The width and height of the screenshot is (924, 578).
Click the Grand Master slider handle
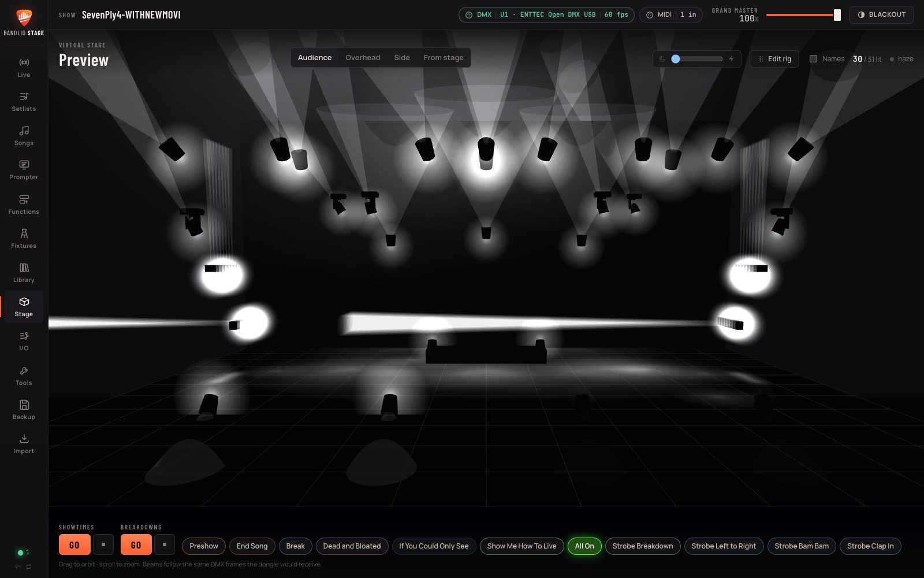837,15
